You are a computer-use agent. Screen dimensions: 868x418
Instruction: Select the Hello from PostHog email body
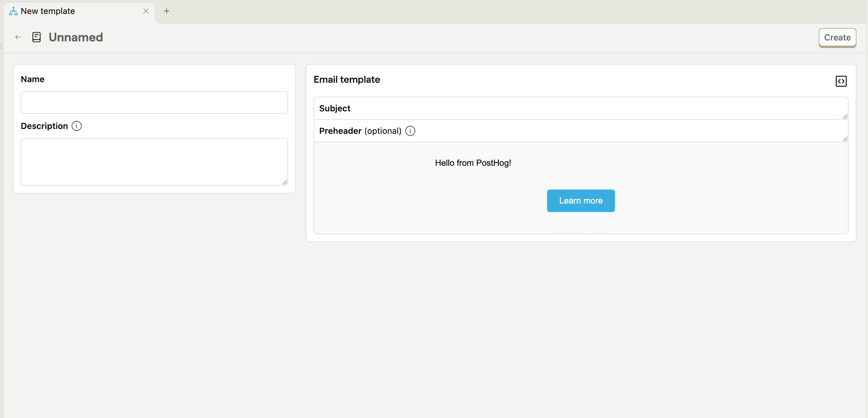tap(473, 163)
